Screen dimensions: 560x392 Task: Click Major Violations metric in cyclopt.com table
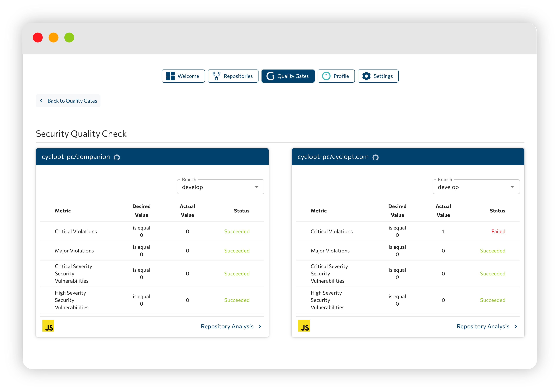pos(330,250)
